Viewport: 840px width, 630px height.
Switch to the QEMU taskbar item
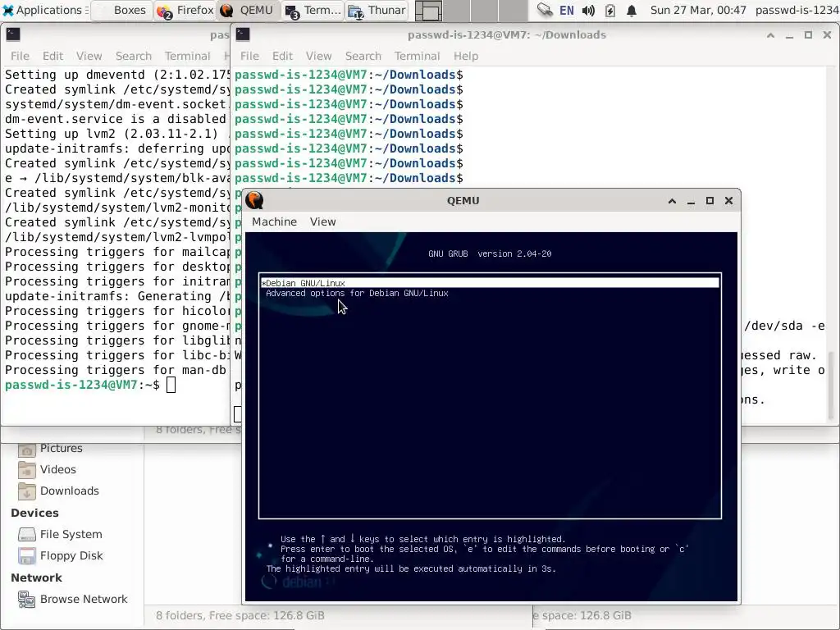[x=249, y=10]
